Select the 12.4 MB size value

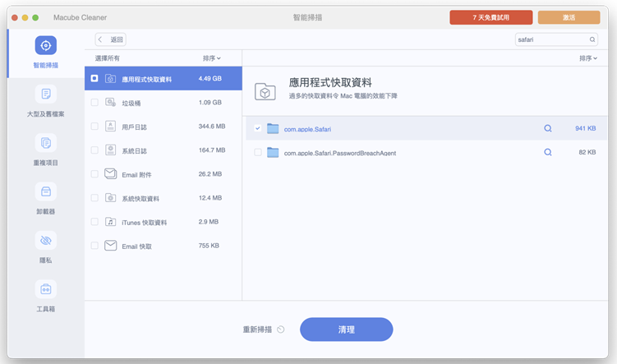[x=210, y=198]
